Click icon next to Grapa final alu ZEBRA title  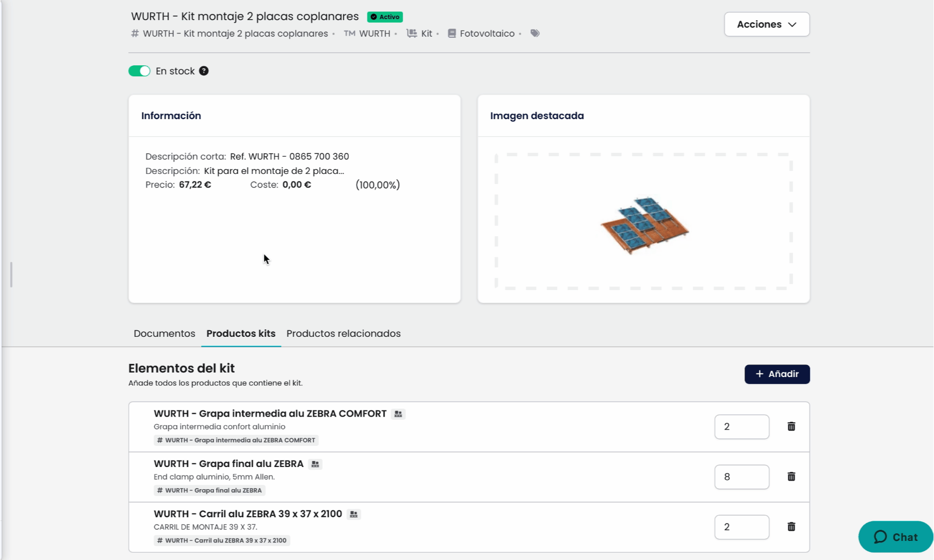pyautogui.click(x=315, y=464)
